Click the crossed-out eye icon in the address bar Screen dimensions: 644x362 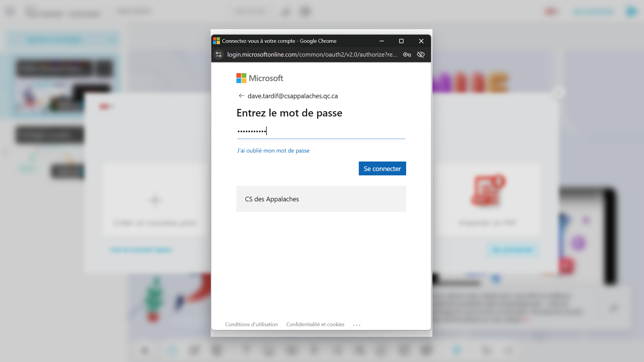pos(421,55)
